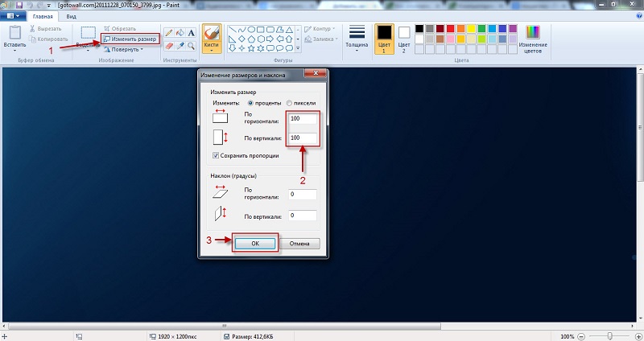Screen dimensions: 644x341
Task: Click the Обрезать (Crop) button
Action: click(119, 29)
